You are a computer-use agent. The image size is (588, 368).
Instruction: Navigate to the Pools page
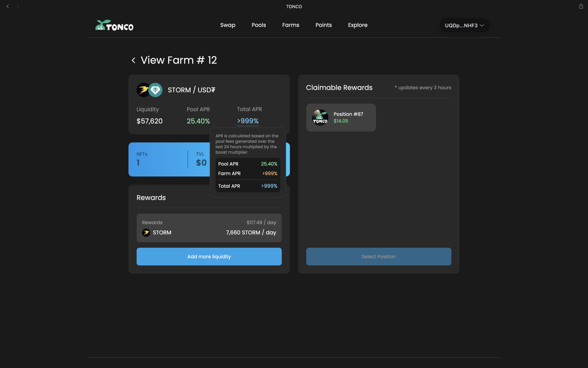click(x=259, y=25)
